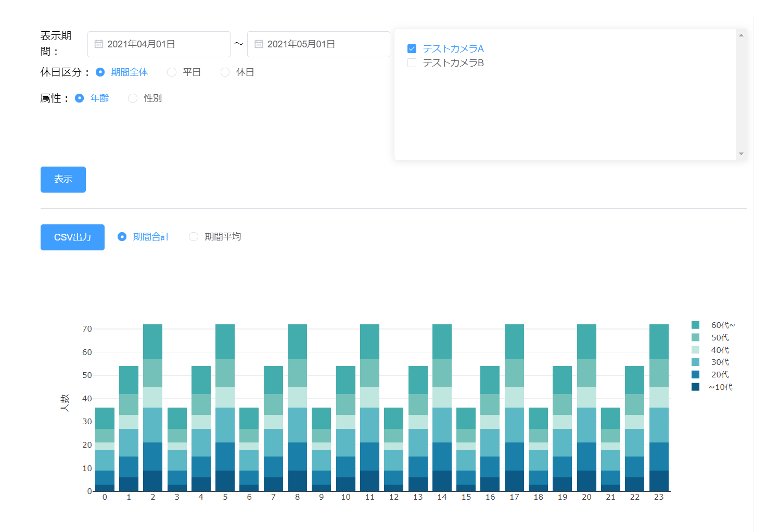Choose 性別 attribute radio button
Viewport: 779px width, 532px height.
(x=133, y=98)
